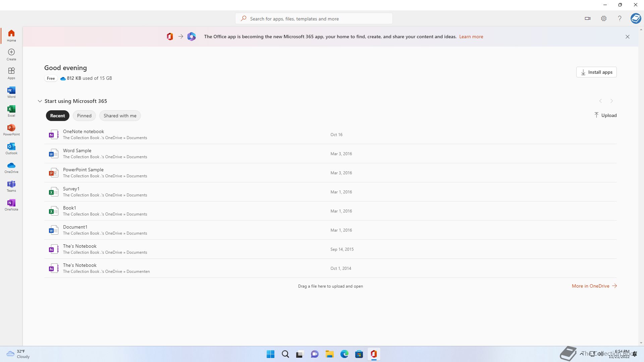
Task: Dismiss the Microsoft 365 banner
Action: (x=627, y=37)
